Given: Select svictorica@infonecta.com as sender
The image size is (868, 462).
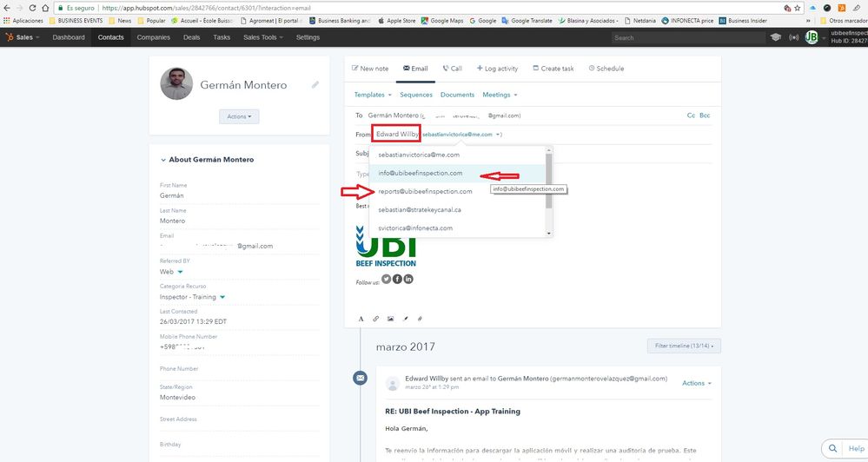Looking at the screenshot, I should click(x=457, y=228).
